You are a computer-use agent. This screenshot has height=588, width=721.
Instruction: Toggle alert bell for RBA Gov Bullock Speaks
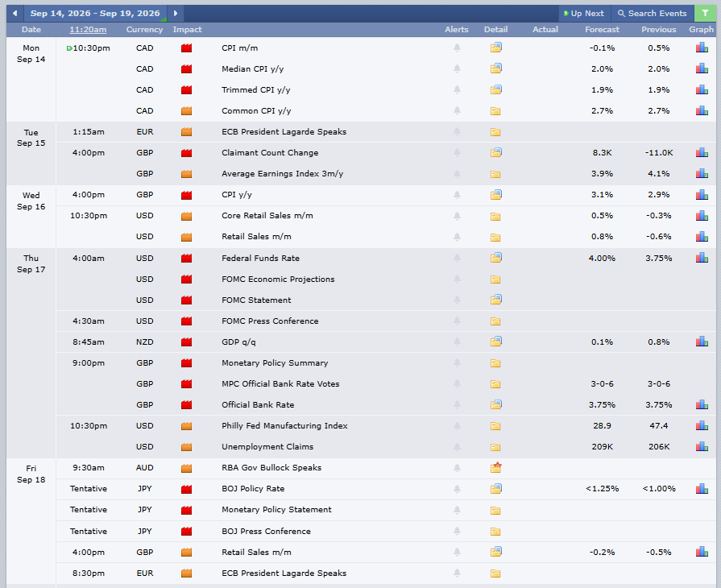457,468
